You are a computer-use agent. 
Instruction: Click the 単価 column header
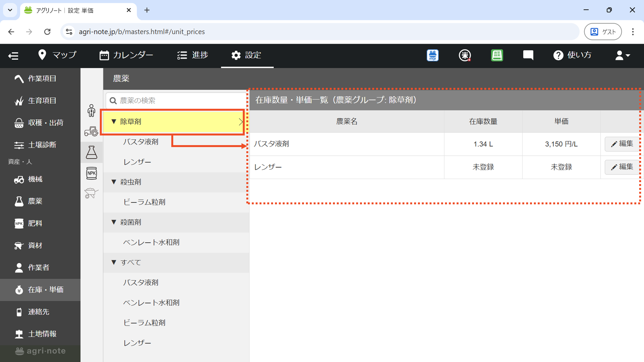(x=561, y=121)
